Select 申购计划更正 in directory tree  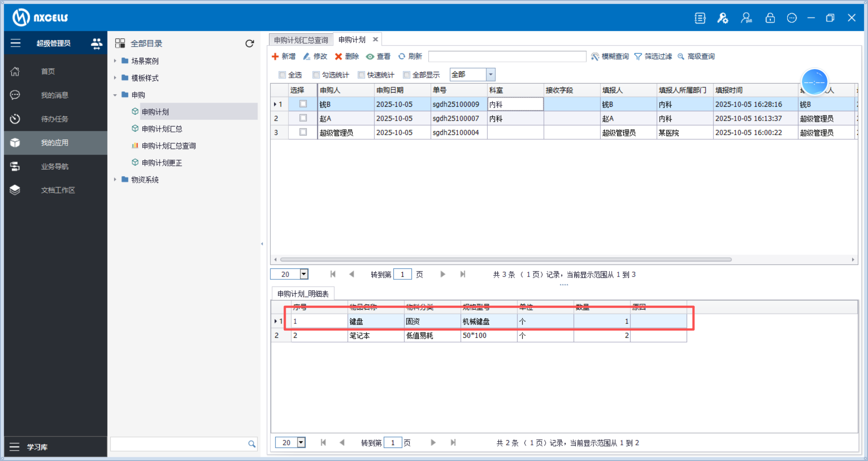click(x=161, y=163)
